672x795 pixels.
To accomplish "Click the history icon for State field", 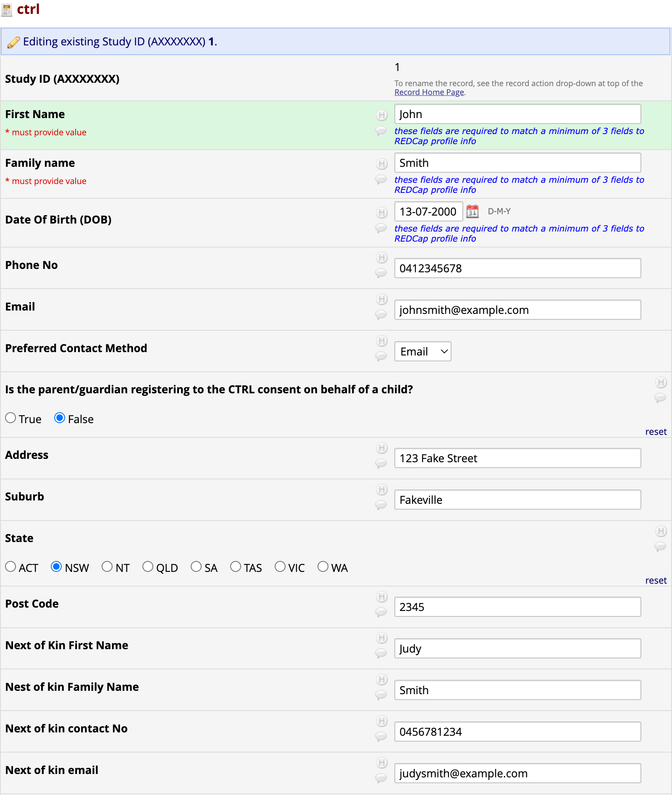I will click(661, 532).
